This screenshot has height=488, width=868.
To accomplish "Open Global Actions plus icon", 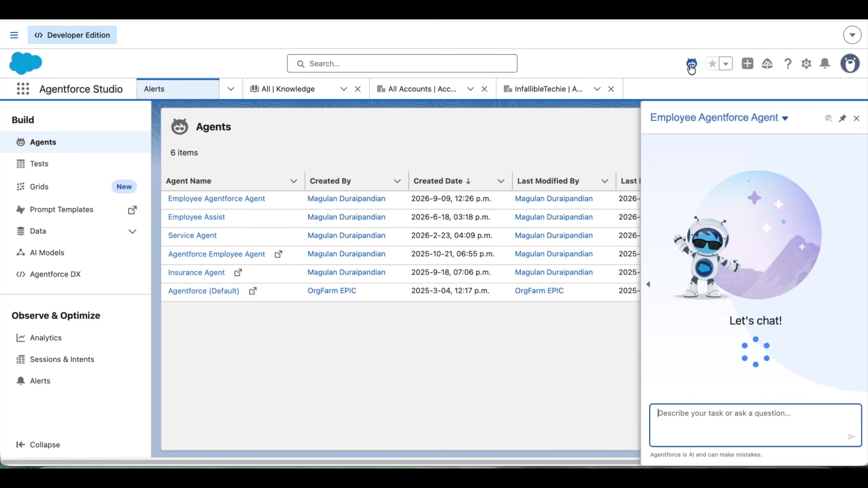I will (x=748, y=64).
